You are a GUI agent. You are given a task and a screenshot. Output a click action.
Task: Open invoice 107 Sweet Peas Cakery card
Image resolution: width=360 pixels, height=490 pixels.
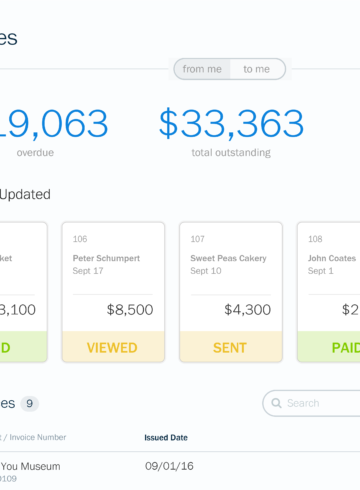pyautogui.click(x=231, y=292)
